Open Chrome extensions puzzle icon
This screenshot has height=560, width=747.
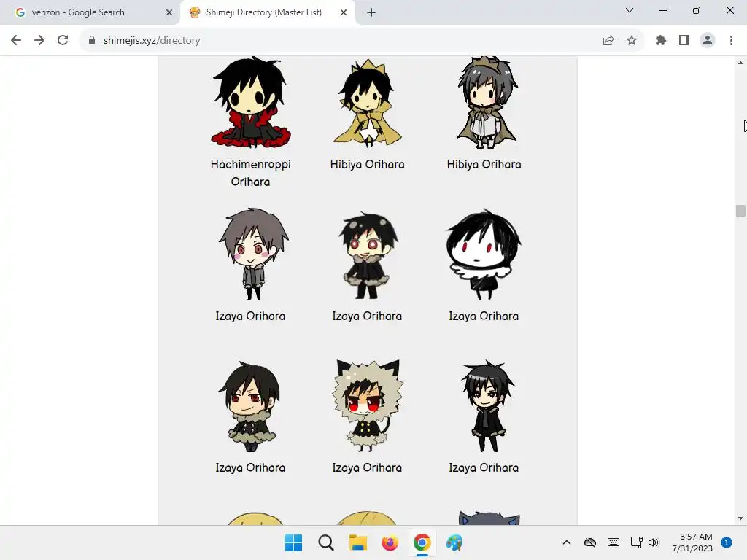661,41
